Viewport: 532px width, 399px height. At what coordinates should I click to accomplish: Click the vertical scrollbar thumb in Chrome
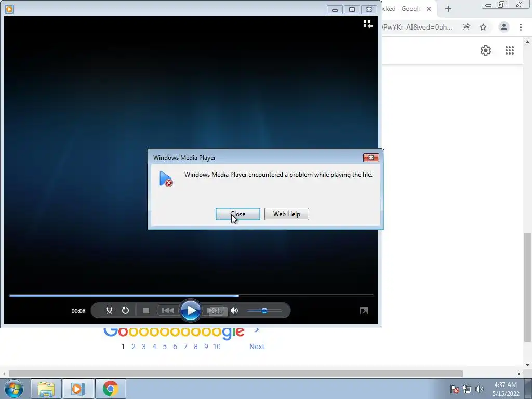click(x=527, y=287)
